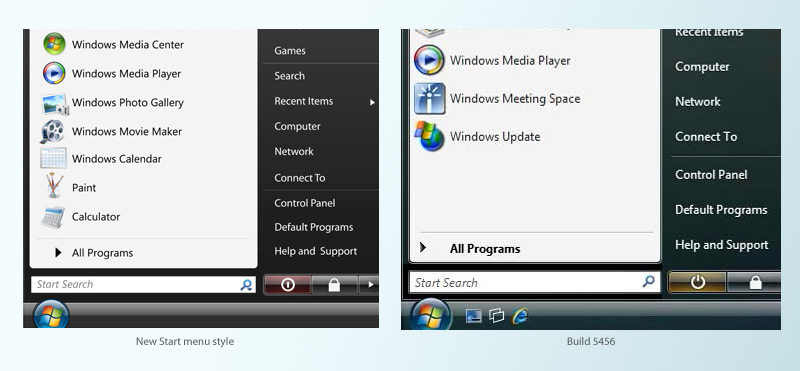800x371 pixels.
Task: Click Start orb in Build 5456 screenshot
Action: click(431, 315)
